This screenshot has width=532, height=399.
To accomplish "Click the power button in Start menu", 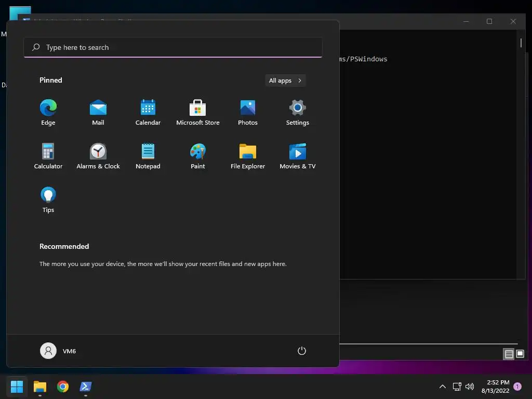I will click(x=302, y=351).
